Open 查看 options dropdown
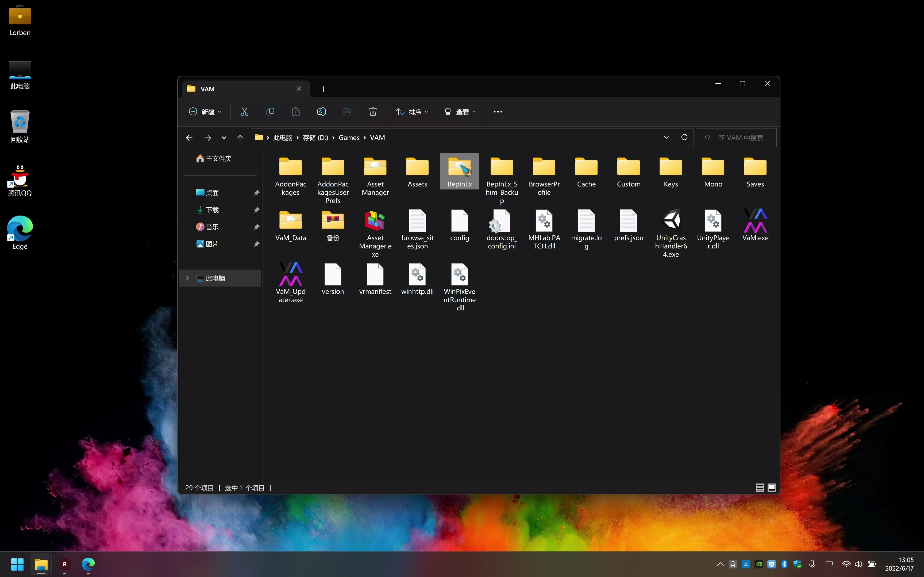Viewport: 924px width, 577px height. 460,112
